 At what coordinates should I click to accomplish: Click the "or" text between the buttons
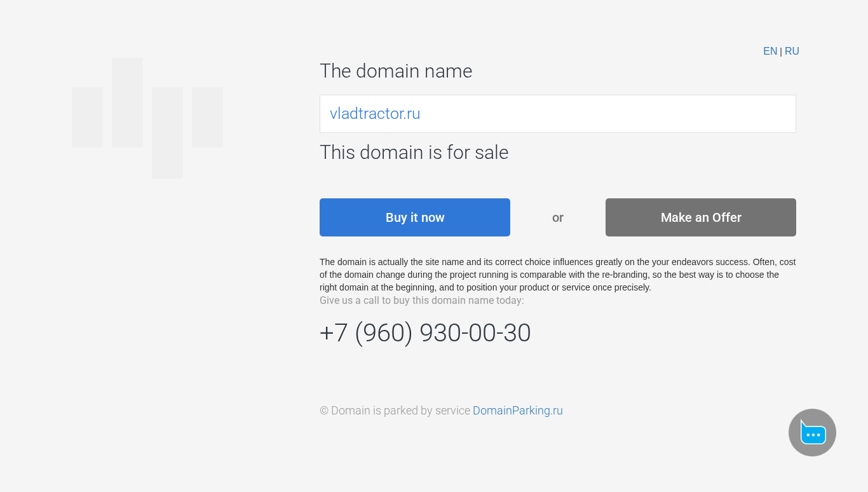click(558, 217)
